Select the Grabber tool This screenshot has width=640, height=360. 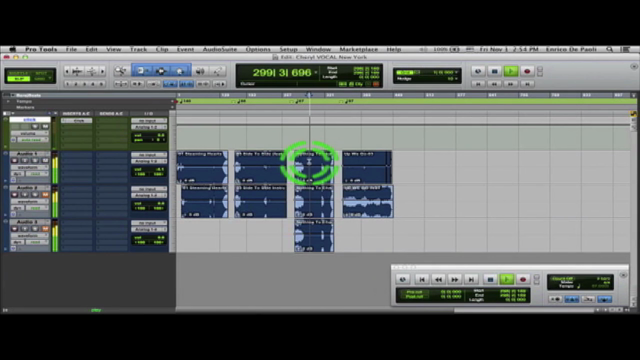tap(180, 71)
